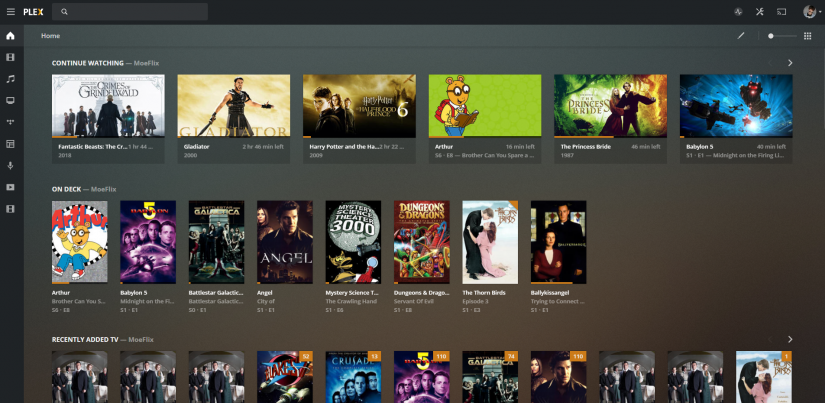825x403 pixels.
Task: Click 'Trying to Connect ...' episode title
Action: [558, 301]
